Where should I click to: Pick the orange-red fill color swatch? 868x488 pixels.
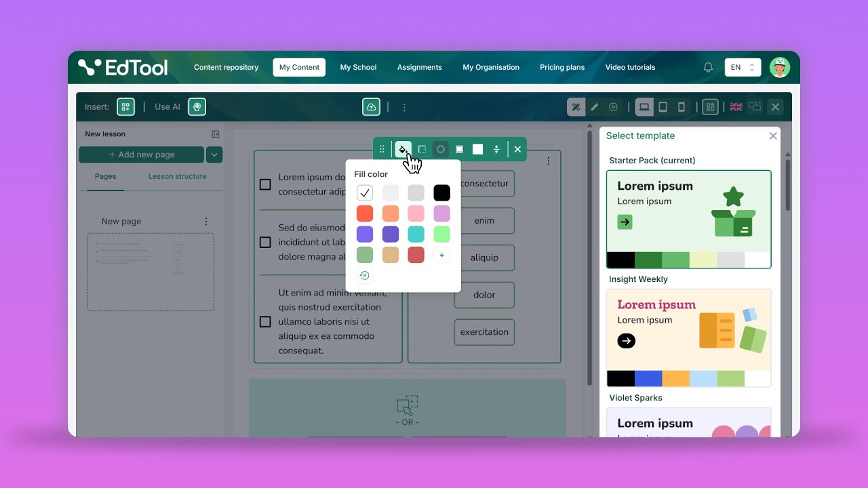365,213
